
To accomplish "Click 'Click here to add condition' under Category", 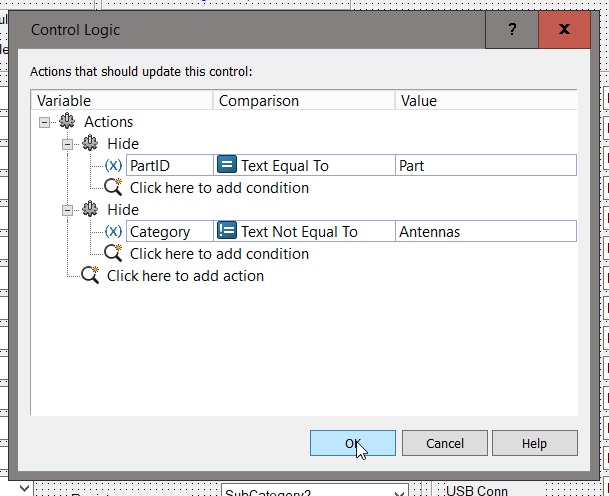I will point(219,254).
